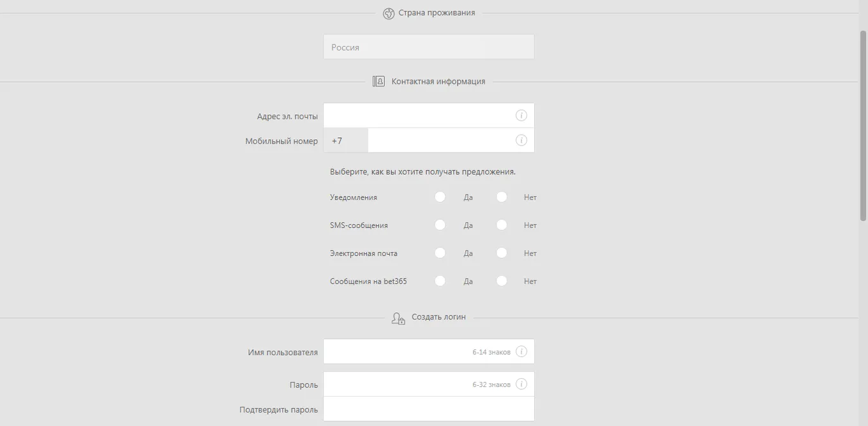Click the Сообщения на bet365 label
868x426 pixels.
point(368,281)
